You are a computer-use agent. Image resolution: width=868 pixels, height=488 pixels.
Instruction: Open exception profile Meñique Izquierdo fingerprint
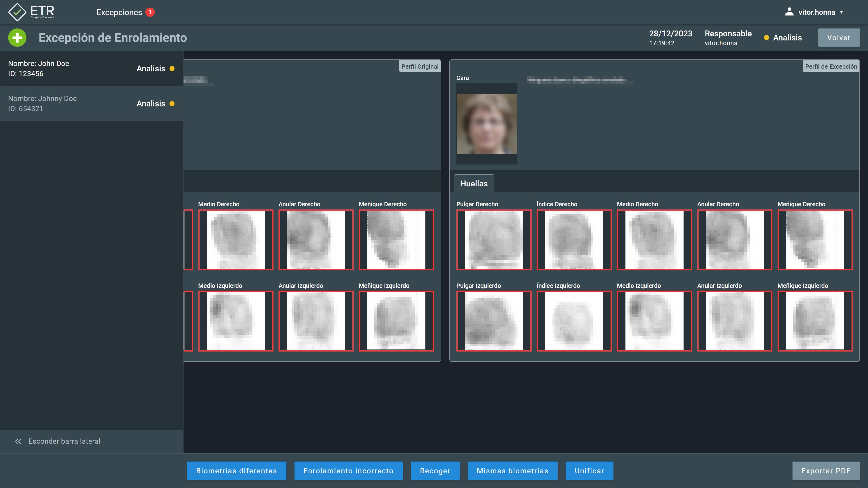815,321
